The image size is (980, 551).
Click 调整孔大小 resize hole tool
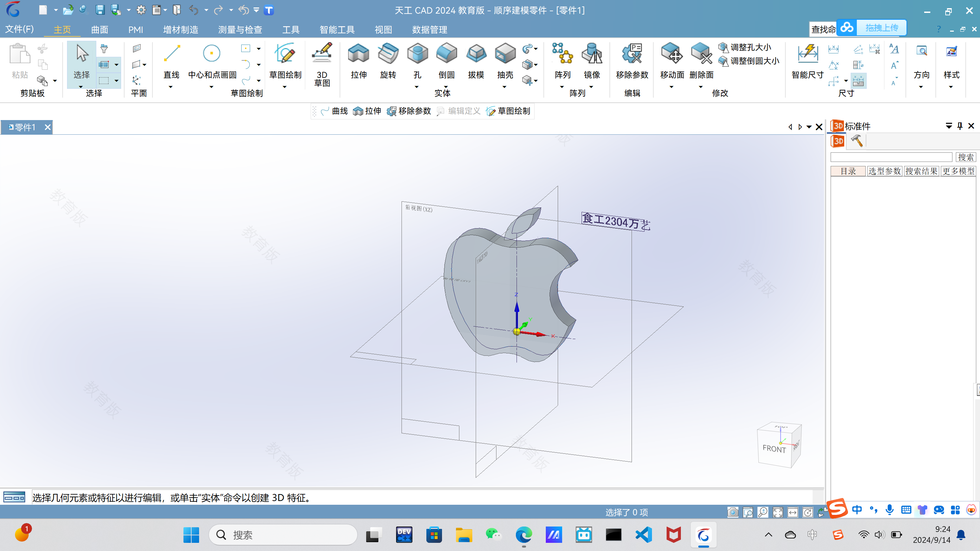[x=745, y=48]
